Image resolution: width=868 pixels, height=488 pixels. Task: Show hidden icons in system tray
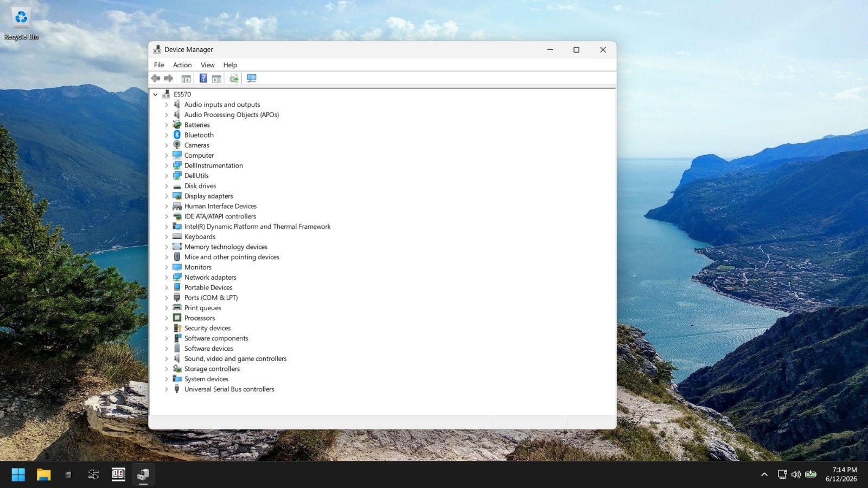coord(764,474)
